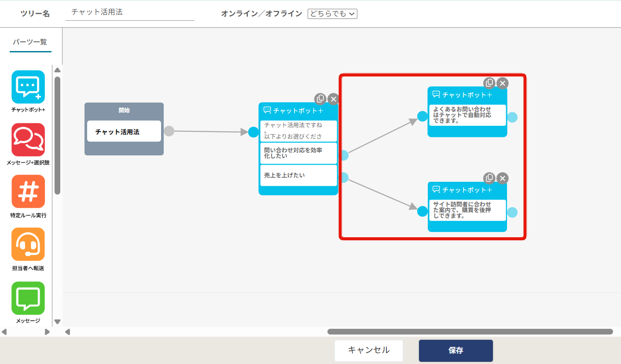The width and height of the screenshot is (621, 364).
Task: Select the チャットボット+ part in the sidebar
Action: click(x=29, y=86)
